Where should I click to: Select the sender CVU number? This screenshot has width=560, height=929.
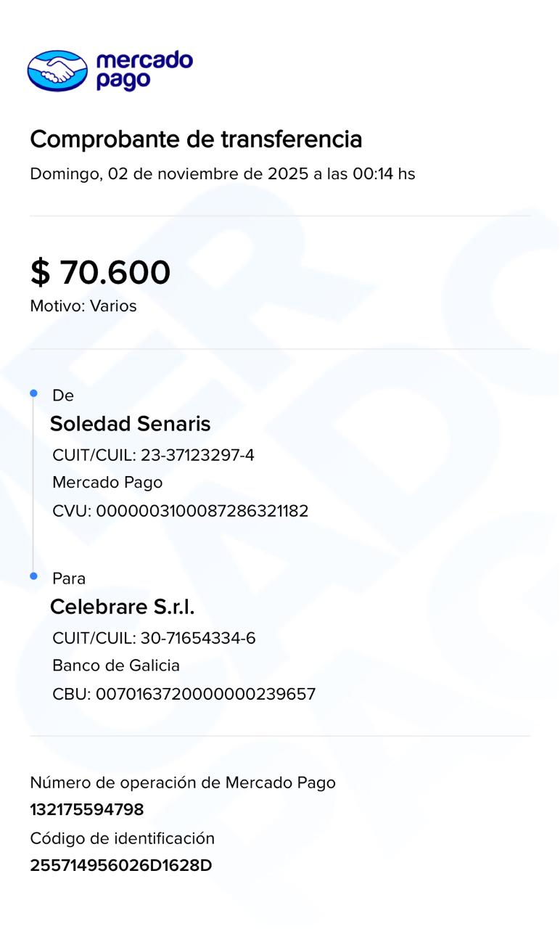tap(181, 511)
